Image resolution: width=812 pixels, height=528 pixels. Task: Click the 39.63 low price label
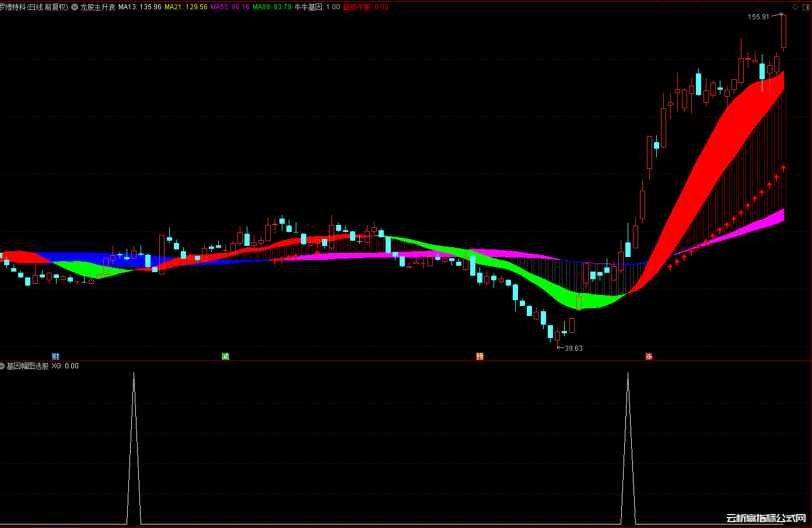click(x=573, y=349)
